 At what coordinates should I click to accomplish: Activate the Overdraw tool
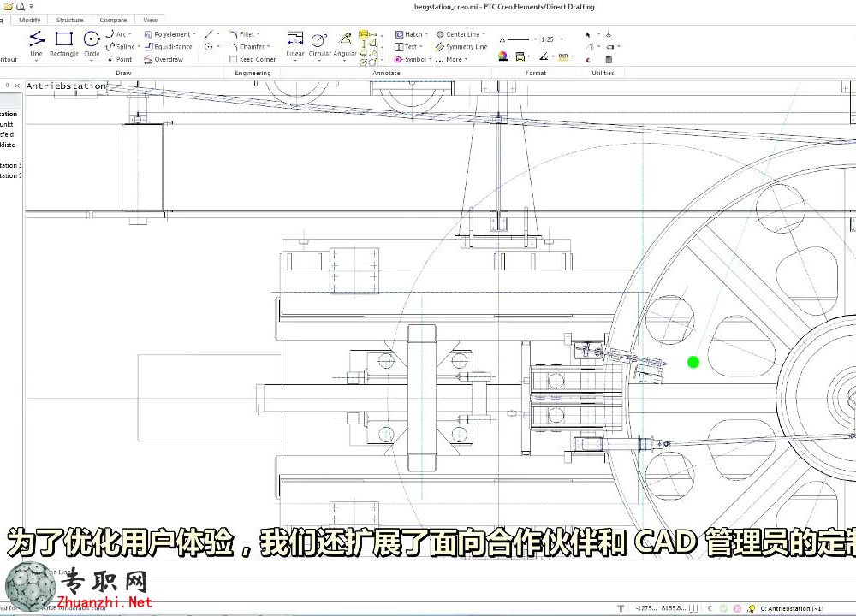[163, 59]
